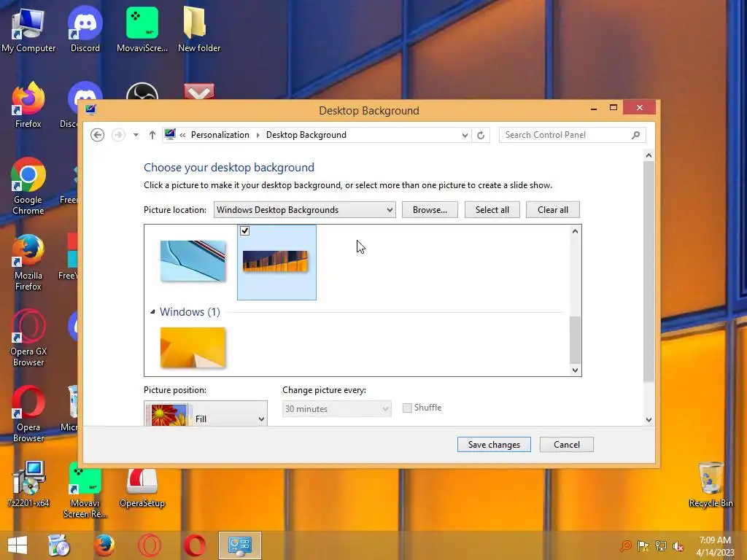
Task: Open the Picture location dropdown
Action: (x=304, y=210)
